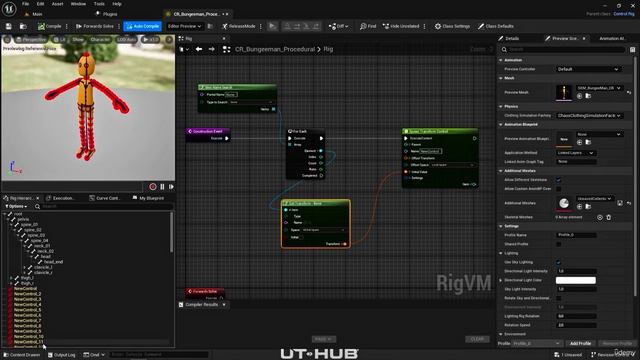The image size is (640, 360).
Task: Click CR_Bungeeman_Procedural breadcrumb
Action: tap(275, 49)
